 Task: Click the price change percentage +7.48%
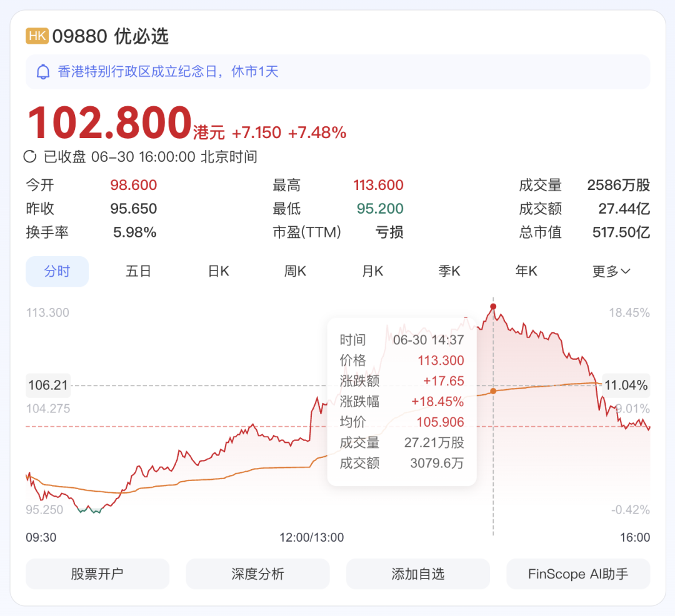tap(317, 132)
